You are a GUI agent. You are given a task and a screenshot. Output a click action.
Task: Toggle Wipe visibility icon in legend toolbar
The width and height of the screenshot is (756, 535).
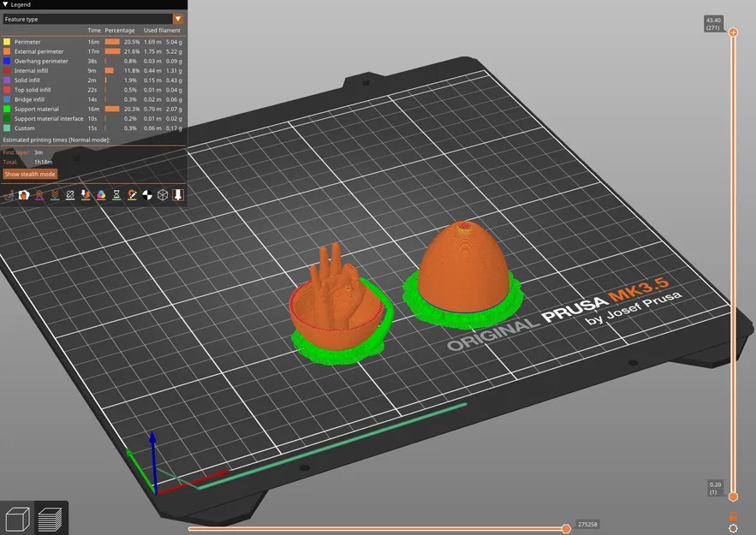[x=24, y=194]
